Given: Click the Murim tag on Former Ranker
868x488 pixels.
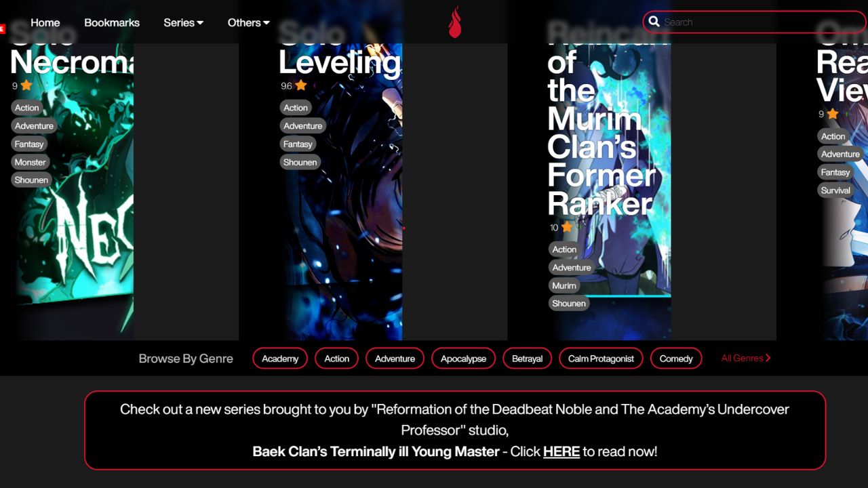Looking at the screenshot, I should click(564, 285).
